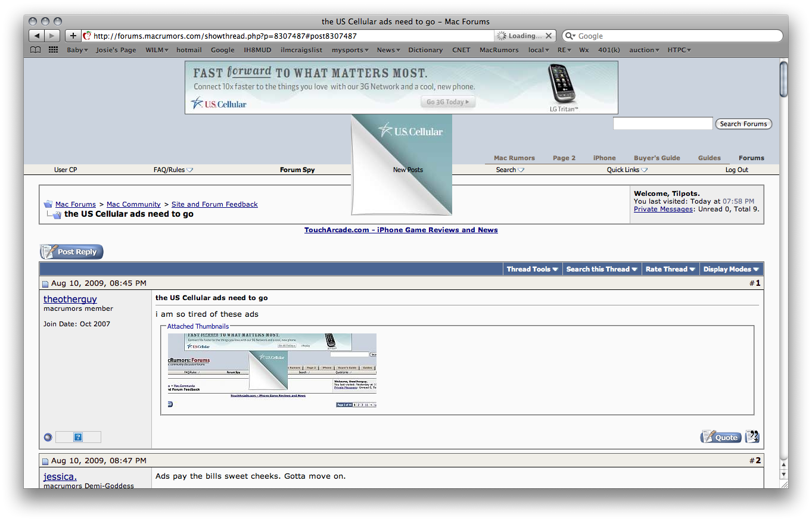The width and height of the screenshot is (812, 521).
Task: Click the US Cellular page-peel corner ad
Action: pos(402,164)
